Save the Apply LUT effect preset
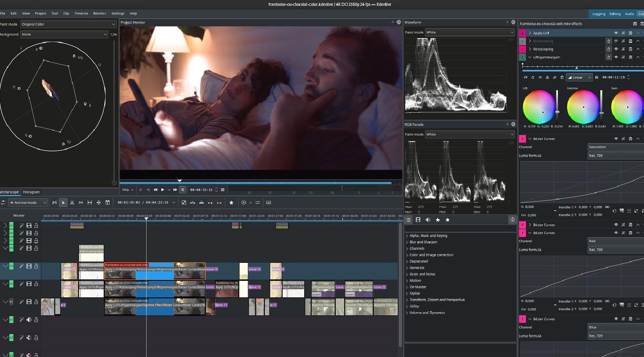Screen dimensions: 644x357 tap(630, 33)
